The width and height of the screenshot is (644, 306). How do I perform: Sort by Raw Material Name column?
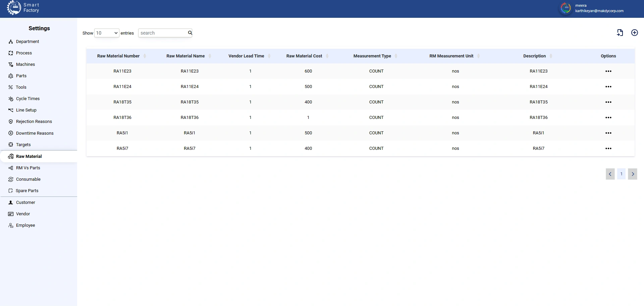point(210,56)
